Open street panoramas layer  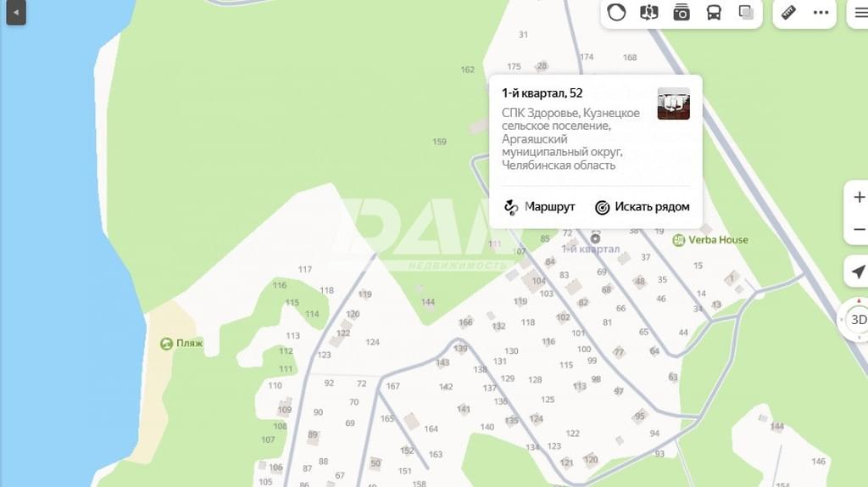[x=648, y=12]
